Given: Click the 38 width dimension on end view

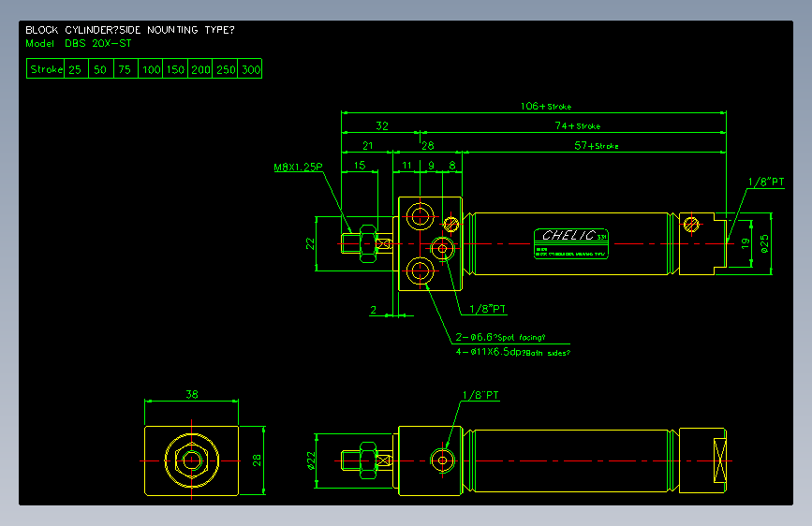Looking at the screenshot, I should 192,394.
